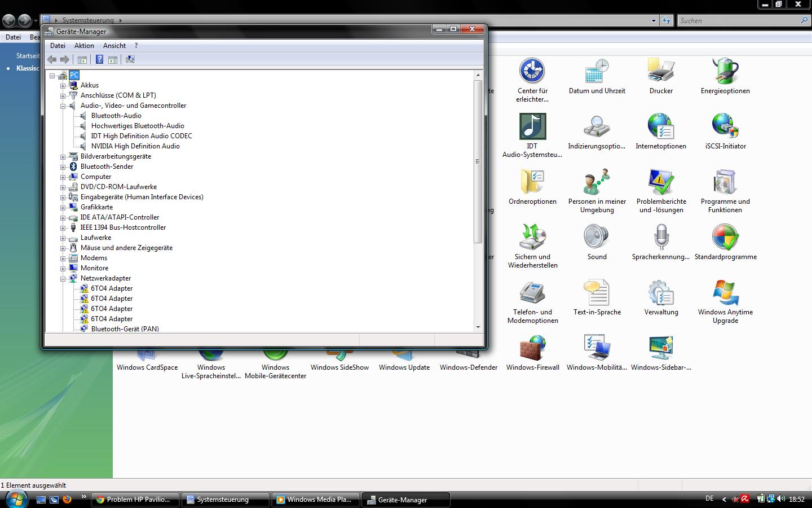Switch to Problem HP Pavilion Chrome taskbar button
The width and height of the screenshot is (812, 508).
[135, 500]
